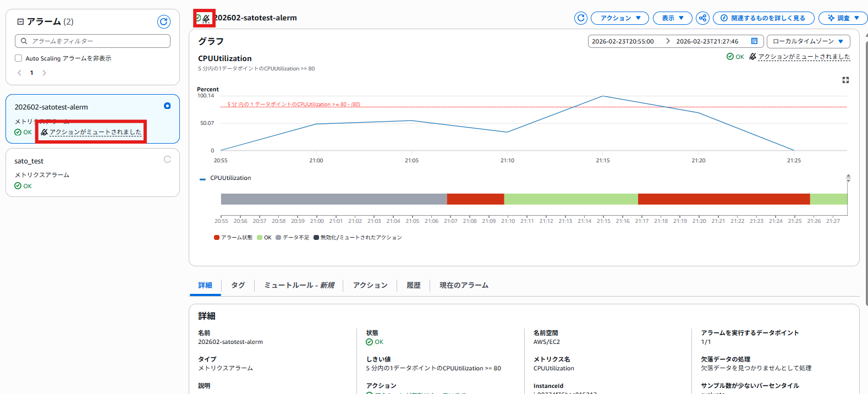Go to next page of alarms

coord(45,73)
